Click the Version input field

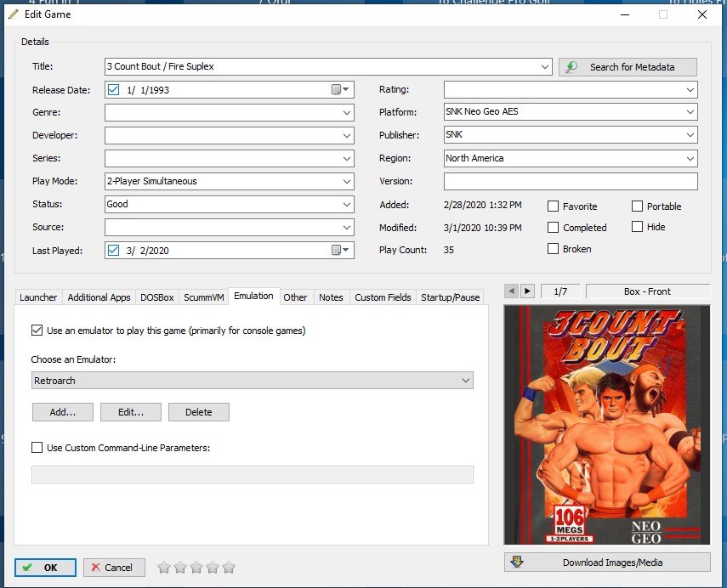pos(571,181)
